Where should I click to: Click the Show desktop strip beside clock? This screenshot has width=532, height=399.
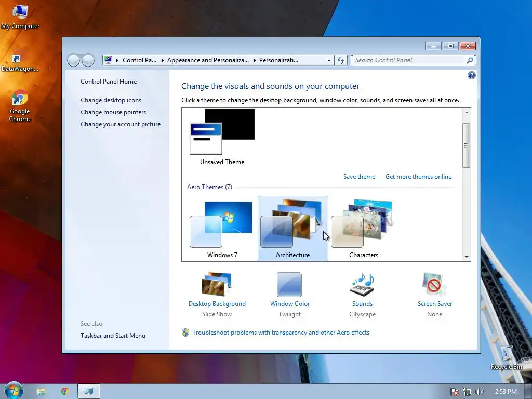point(528,392)
